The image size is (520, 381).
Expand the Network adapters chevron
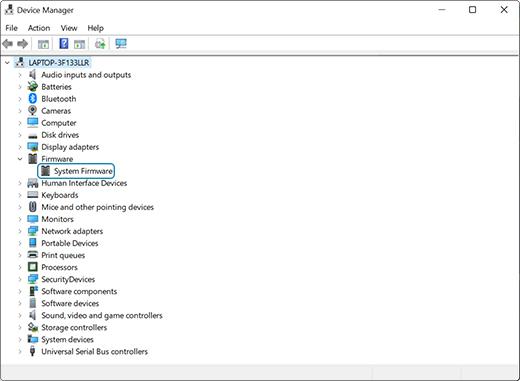20,231
